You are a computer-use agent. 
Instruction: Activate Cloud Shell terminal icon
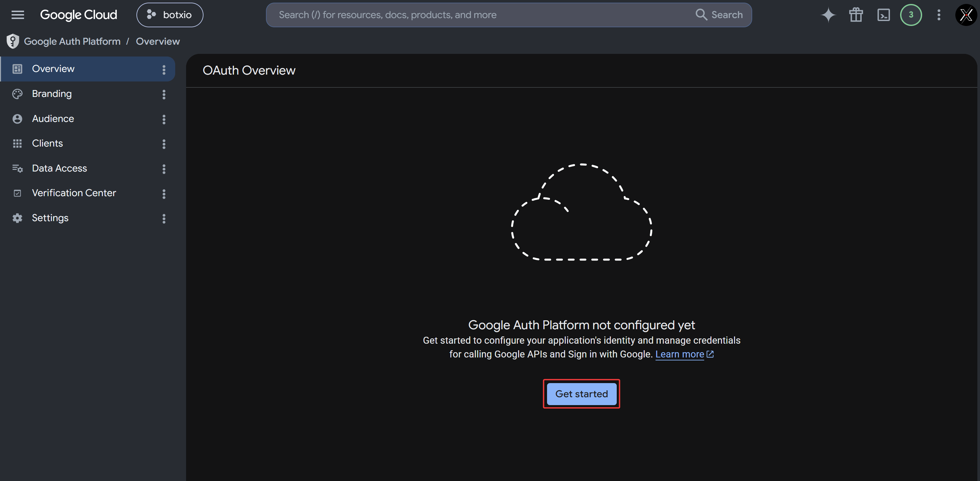[883, 15]
